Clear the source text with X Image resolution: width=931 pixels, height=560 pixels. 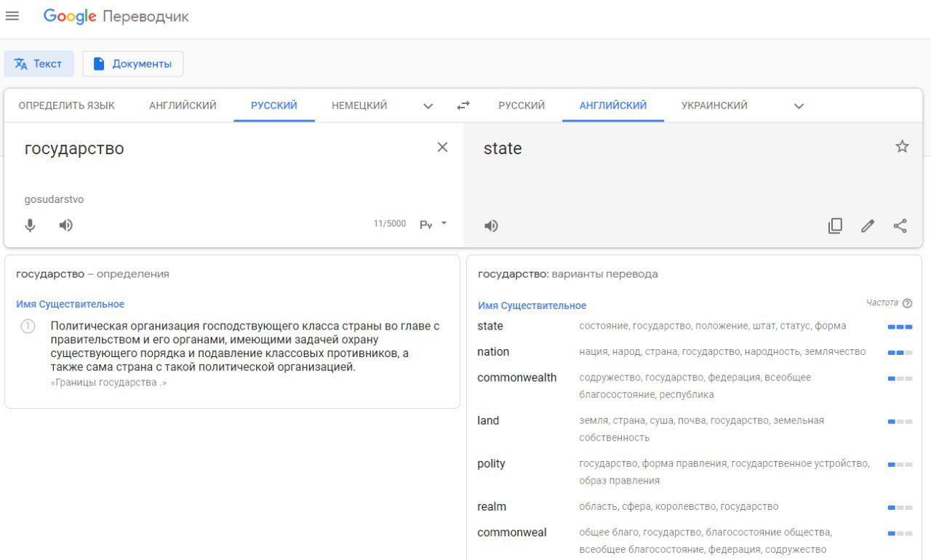(442, 147)
